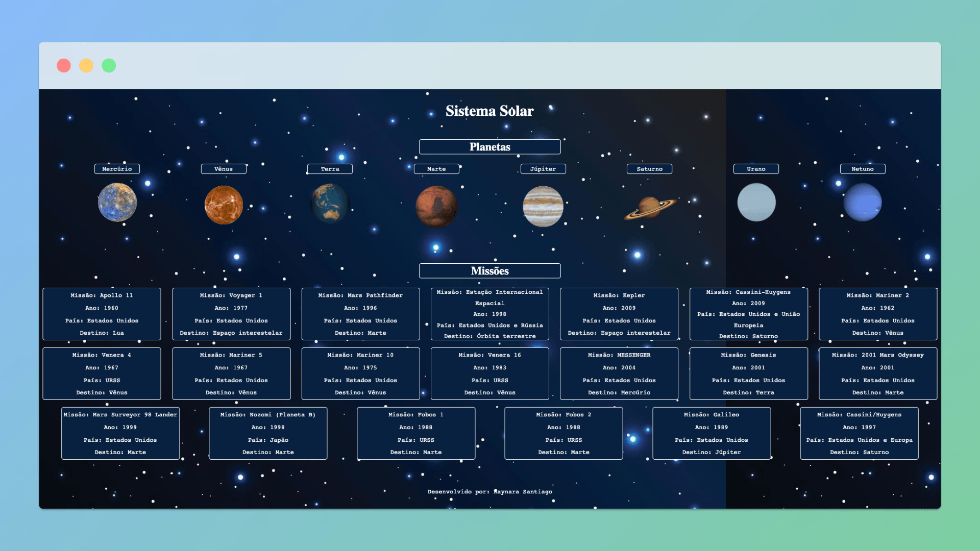980x551 pixels.
Task: Click the Terra planet label
Action: point(330,169)
